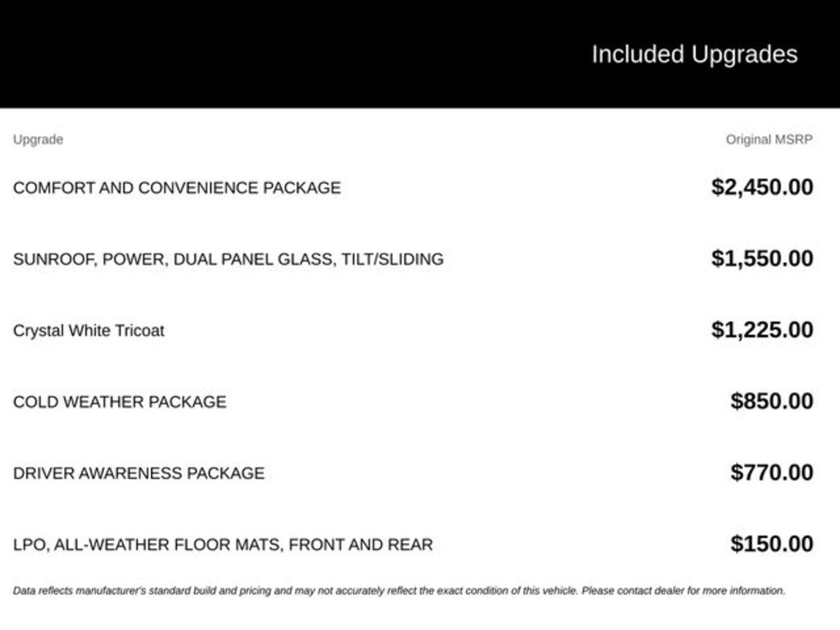
Task: Click the $850.00 MSRP amount
Action: click(x=771, y=400)
